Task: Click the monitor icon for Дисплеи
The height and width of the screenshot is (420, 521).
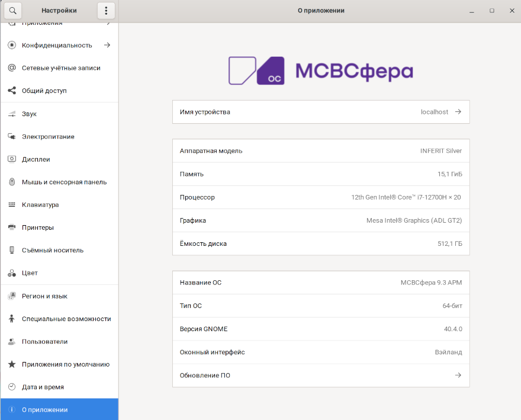Action: tap(12, 159)
